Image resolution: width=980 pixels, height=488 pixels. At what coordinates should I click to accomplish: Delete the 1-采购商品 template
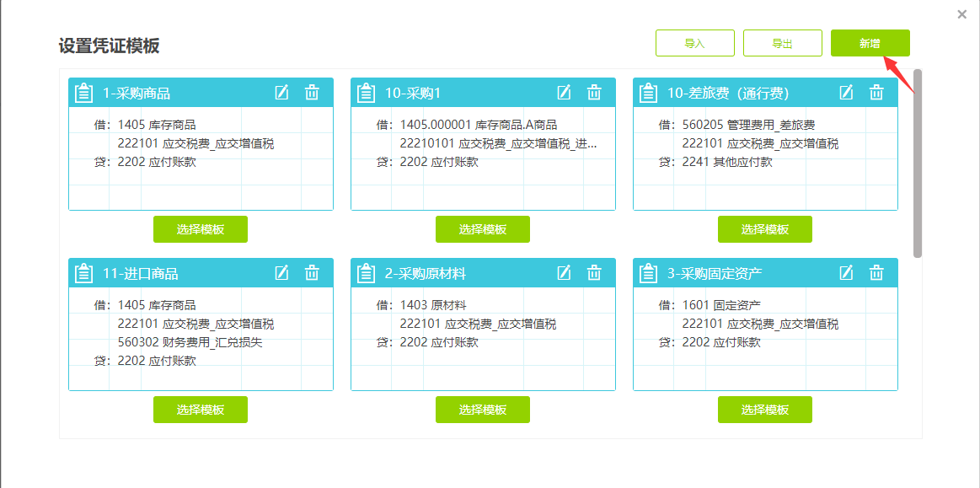312,93
